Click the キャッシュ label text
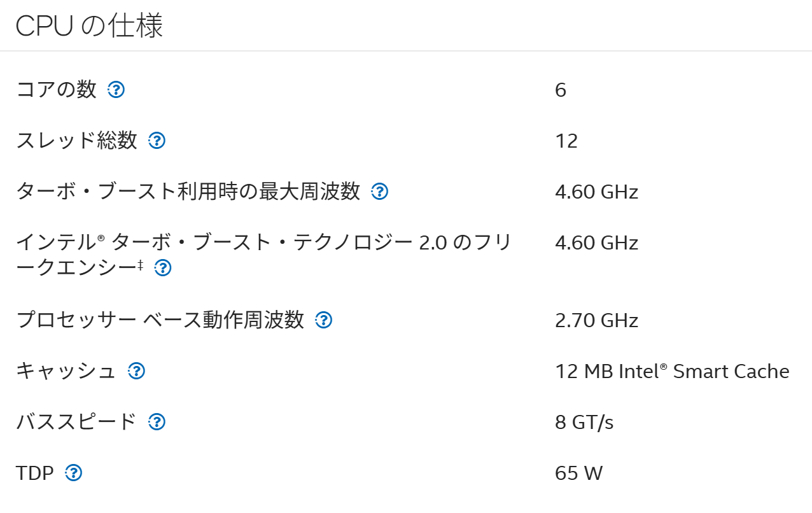This screenshot has width=812, height=513. (x=66, y=371)
